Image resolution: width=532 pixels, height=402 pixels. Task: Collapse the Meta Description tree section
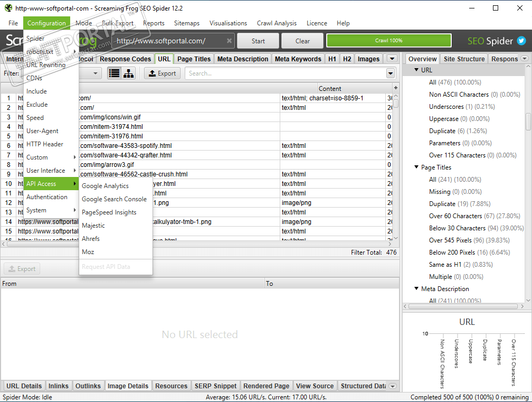click(x=416, y=288)
